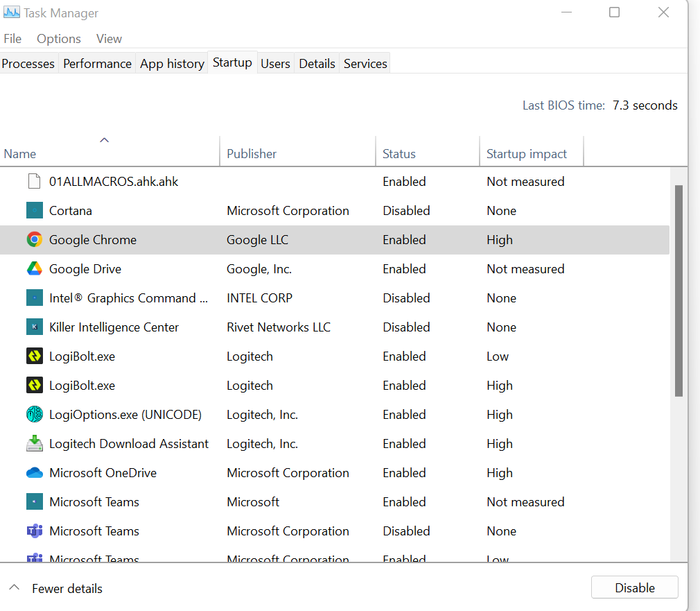
Task: Open the View menu
Action: 109,39
